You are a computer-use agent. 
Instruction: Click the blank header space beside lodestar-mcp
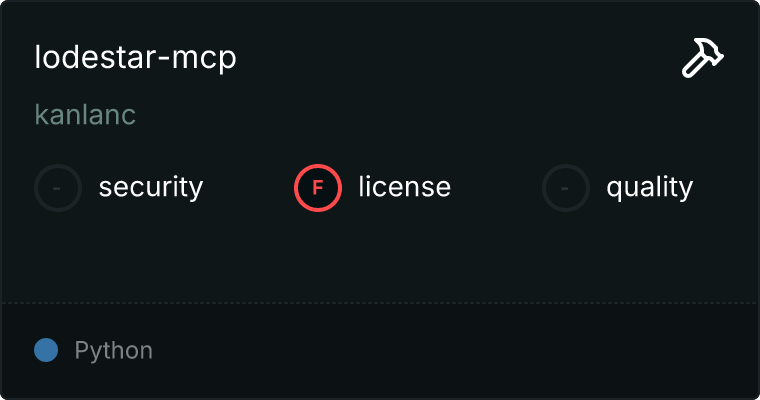point(456,58)
